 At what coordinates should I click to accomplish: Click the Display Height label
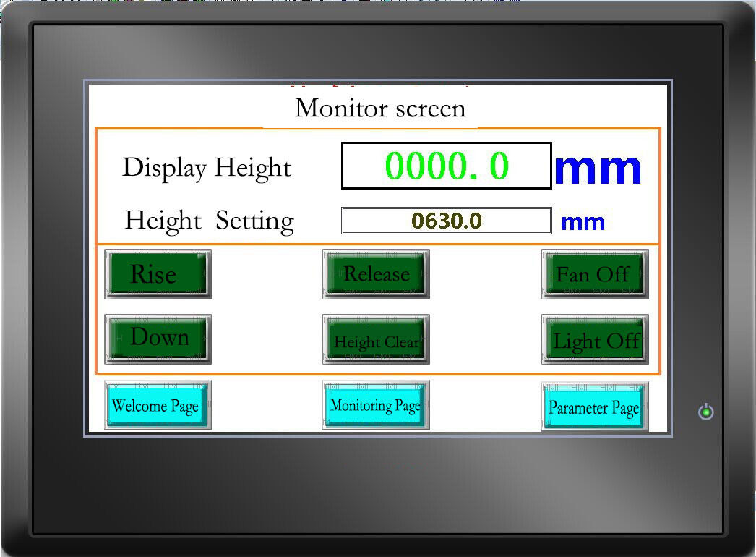coord(207,168)
